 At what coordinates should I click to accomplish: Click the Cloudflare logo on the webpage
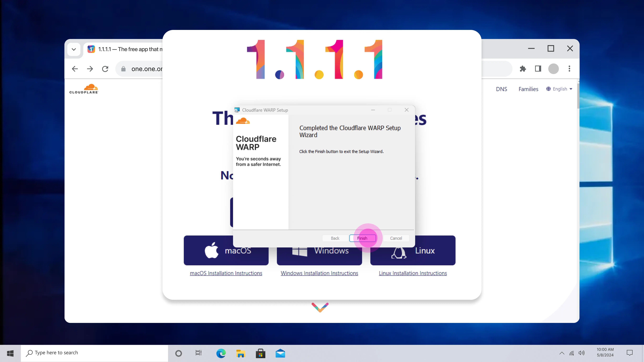pos(84,89)
